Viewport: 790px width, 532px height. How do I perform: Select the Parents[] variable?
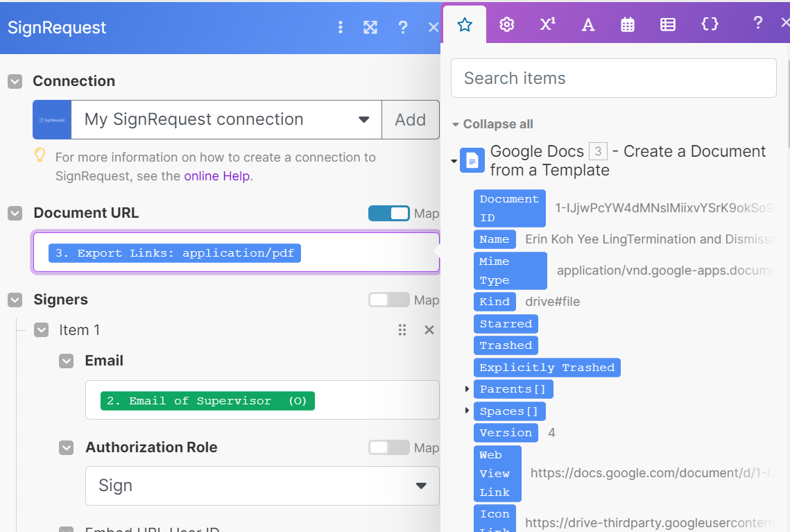pos(513,389)
